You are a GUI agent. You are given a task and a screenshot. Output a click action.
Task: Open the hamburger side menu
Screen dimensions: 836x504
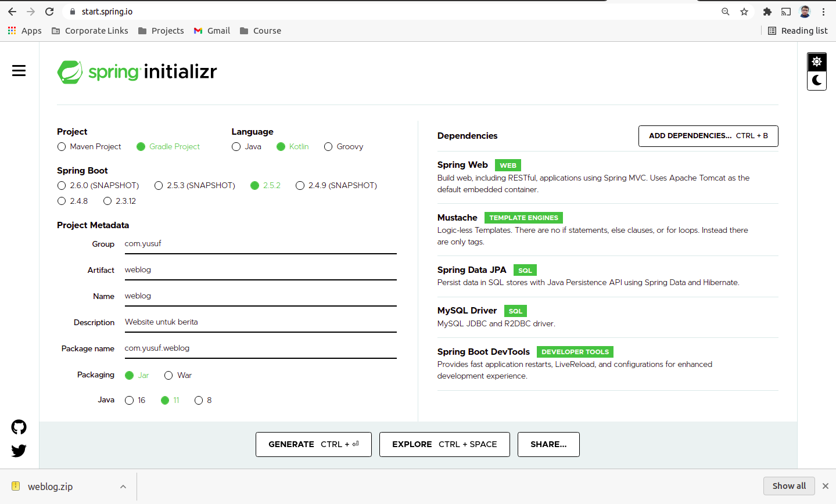point(19,71)
